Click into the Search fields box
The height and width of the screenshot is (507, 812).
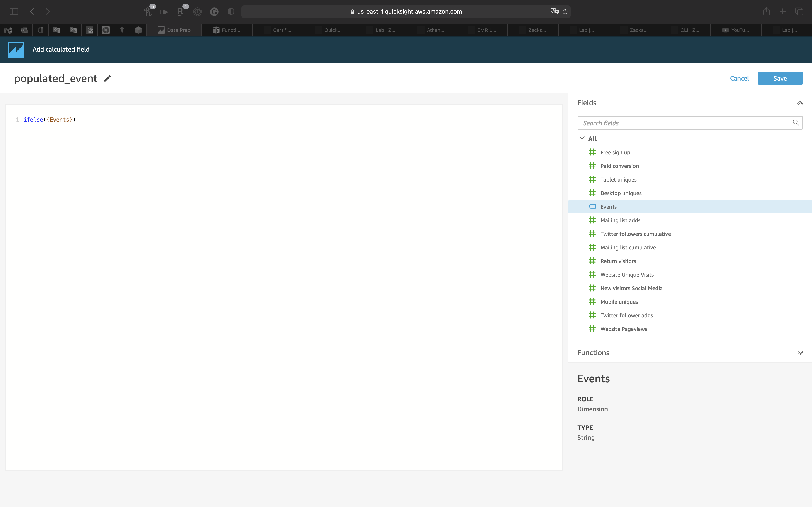684,123
